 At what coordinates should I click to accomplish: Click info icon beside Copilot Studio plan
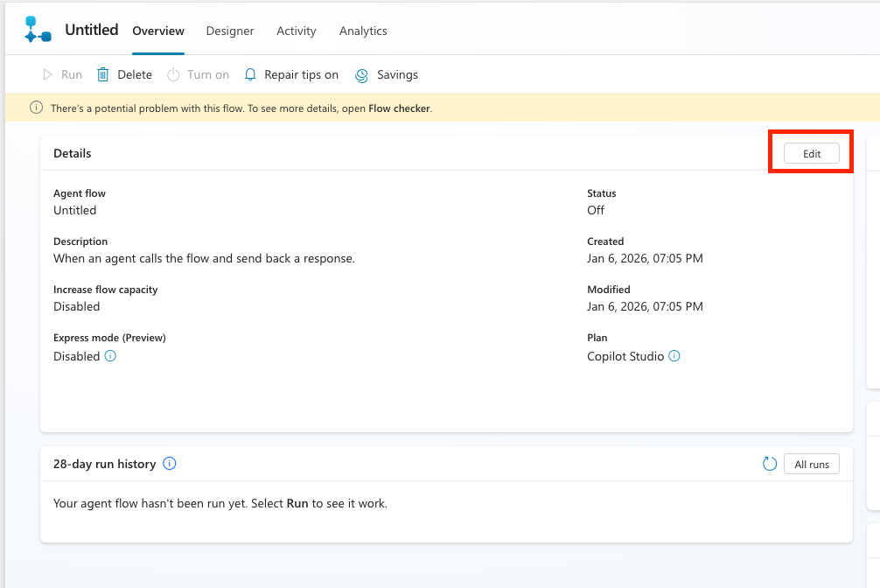point(674,356)
